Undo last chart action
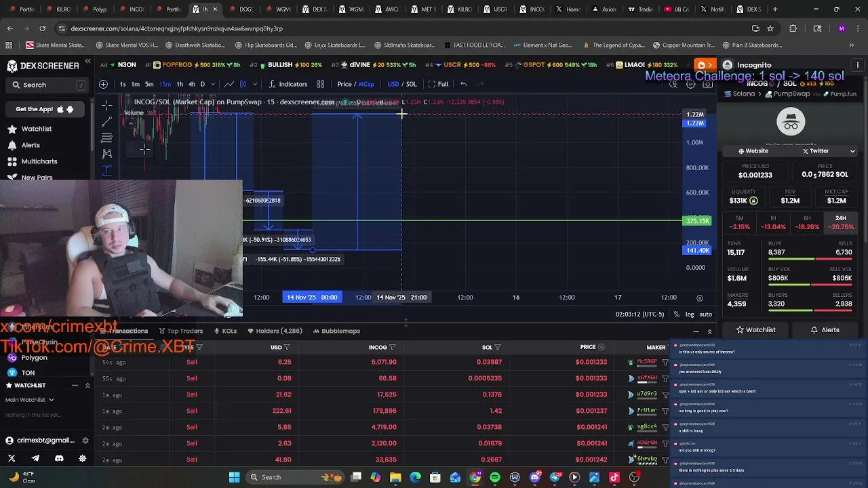Image resolution: width=868 pixels, height=488 pixels. pos(463,84)
